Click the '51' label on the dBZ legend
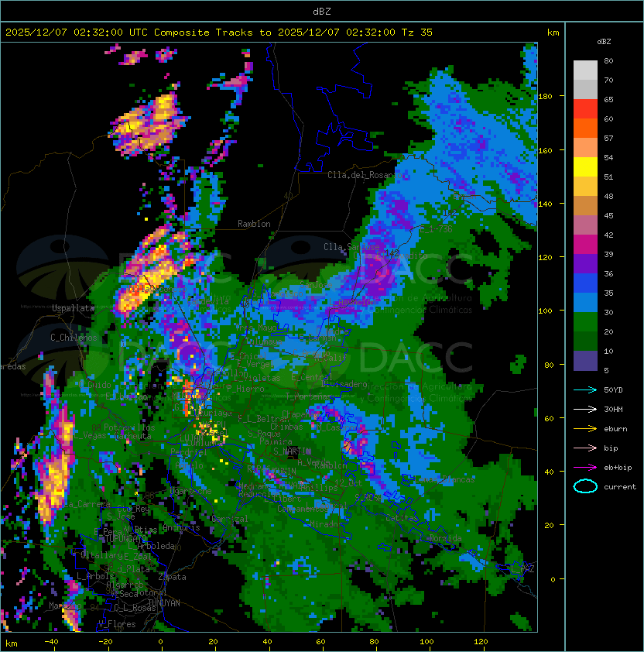This screenshot has height=652, width=644. click(608, 177)
